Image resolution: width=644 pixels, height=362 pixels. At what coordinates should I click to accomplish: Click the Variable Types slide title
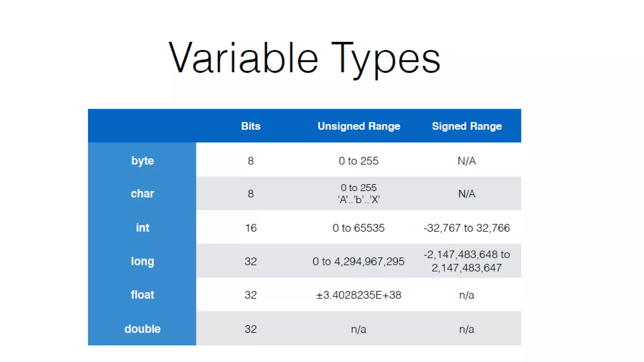304,58
